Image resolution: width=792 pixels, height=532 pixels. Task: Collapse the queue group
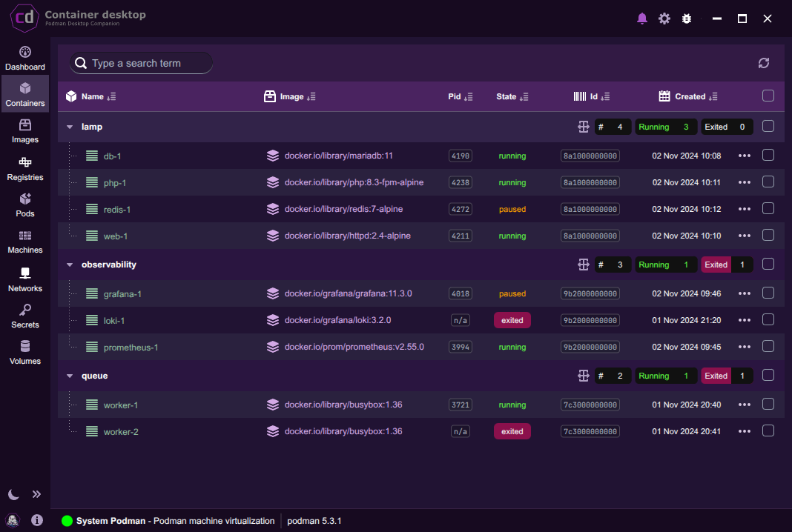pyautogui.click(x=70, y=376)
